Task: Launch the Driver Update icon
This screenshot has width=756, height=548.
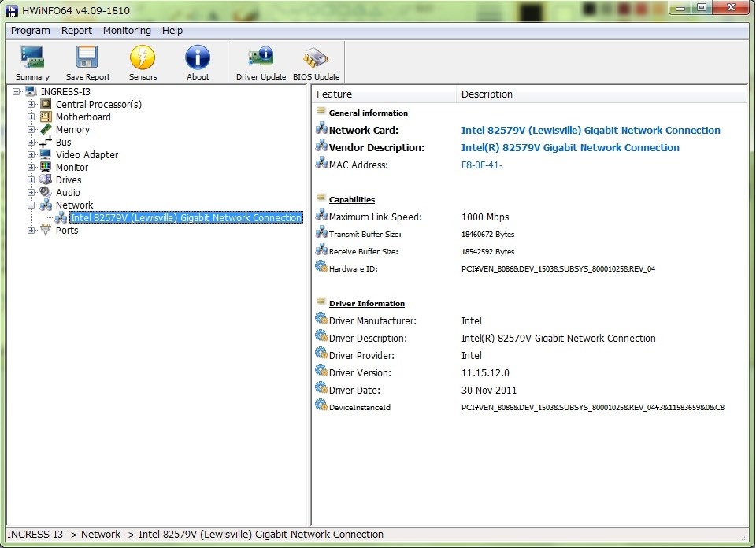Action: (x=261, y=57)
